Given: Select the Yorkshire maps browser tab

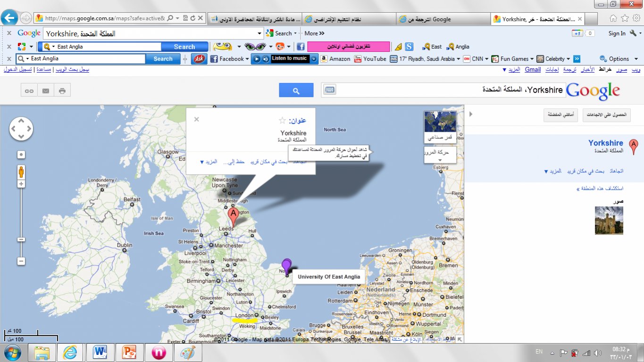Looking at the screenshot, I should click(x=538, y=19).
